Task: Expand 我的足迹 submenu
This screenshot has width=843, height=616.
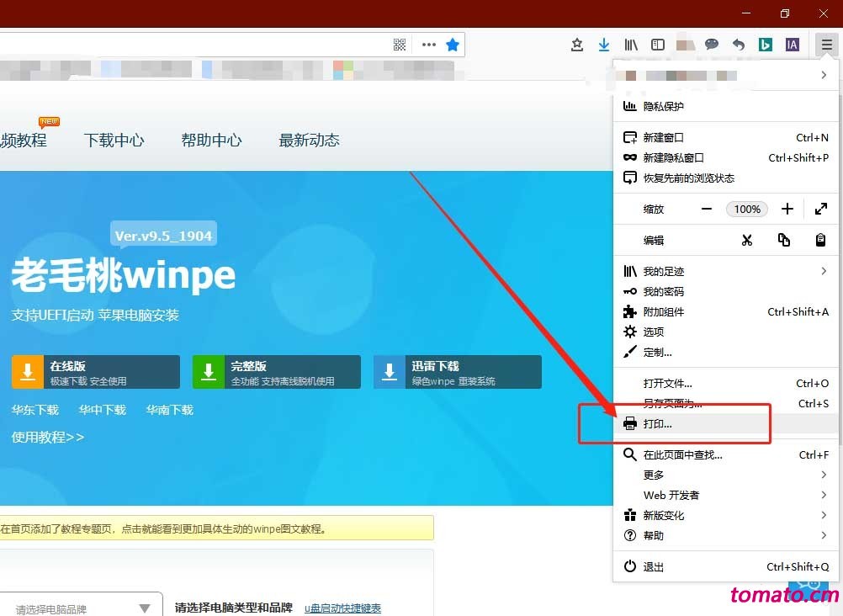Action: point(724,271)
